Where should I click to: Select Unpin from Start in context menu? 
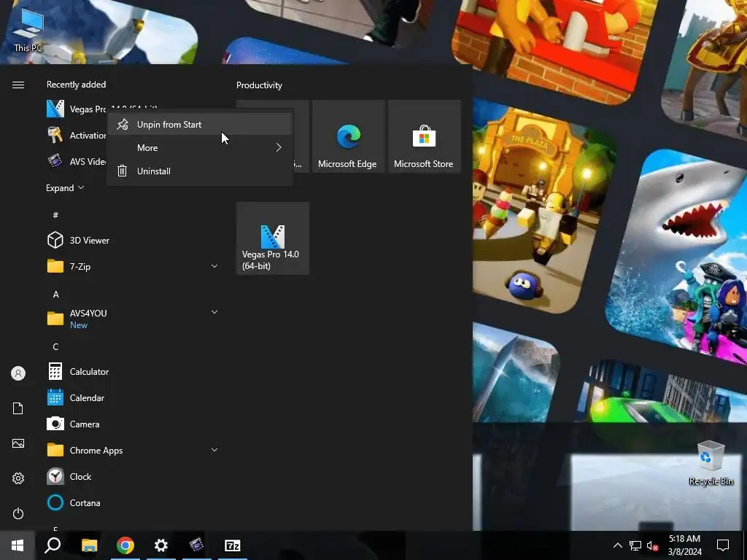coord(200,124)
